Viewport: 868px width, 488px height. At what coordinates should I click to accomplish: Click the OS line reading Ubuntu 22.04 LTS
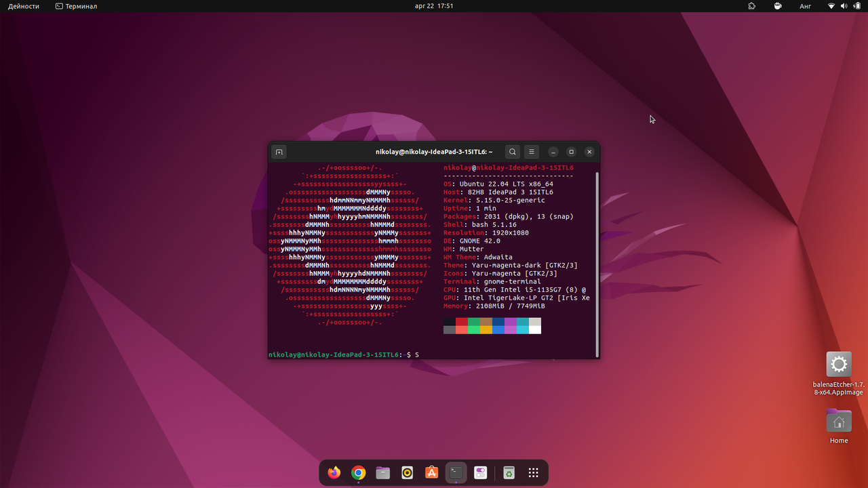point(498,184)
